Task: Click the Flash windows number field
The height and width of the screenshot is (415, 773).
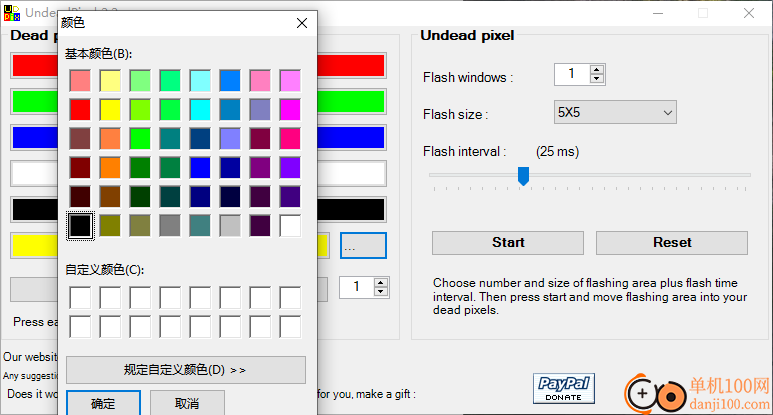Action: pos(572,74)
